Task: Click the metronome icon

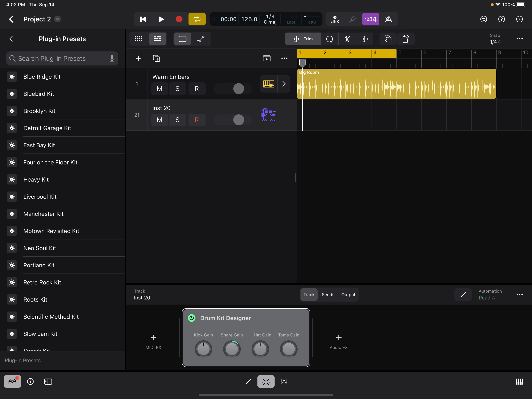Action: point(388,19)
